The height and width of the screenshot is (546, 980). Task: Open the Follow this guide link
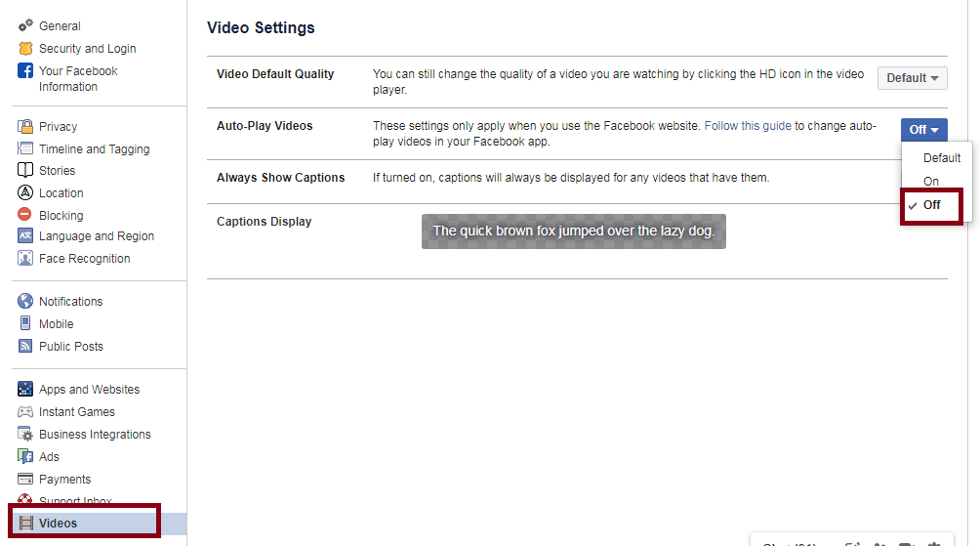point(748,126)
